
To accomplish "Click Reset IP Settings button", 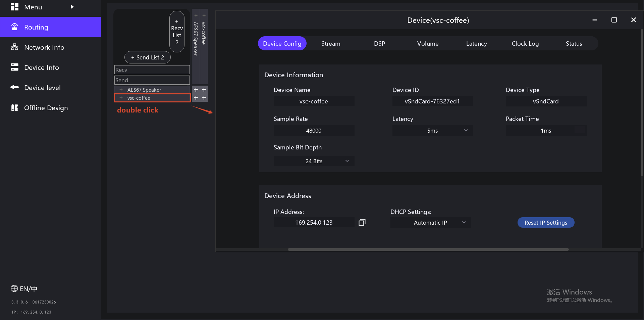I will 546,222.
